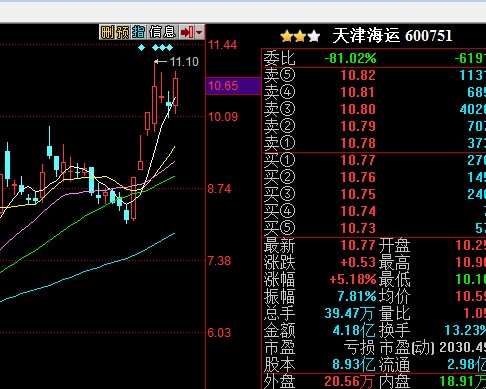Click the 换手 turnover rate 13.23%
The image size is (486, 389).
pyautogui.click(x=465, y=330)
